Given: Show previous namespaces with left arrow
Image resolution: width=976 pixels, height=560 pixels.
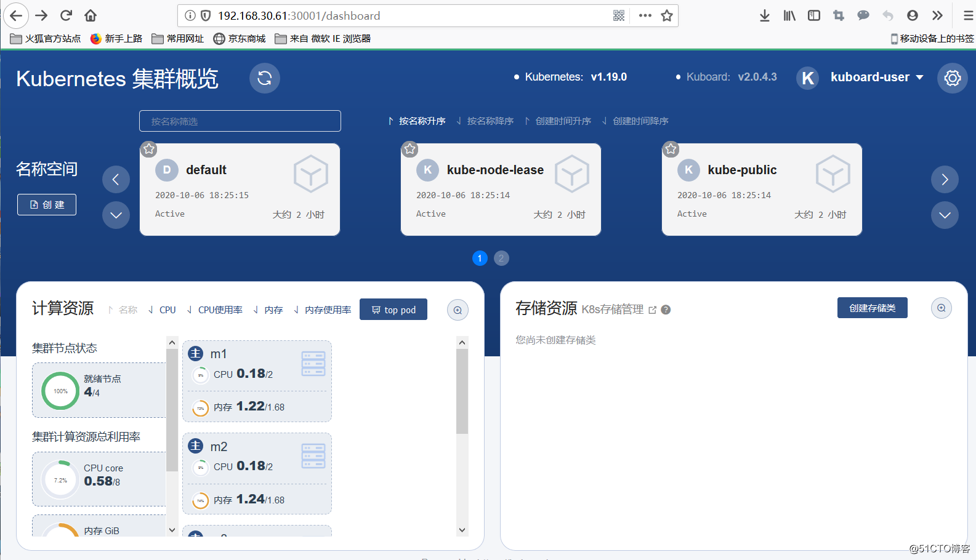Looking at the screenshot, I should click(x=116, y=180).
